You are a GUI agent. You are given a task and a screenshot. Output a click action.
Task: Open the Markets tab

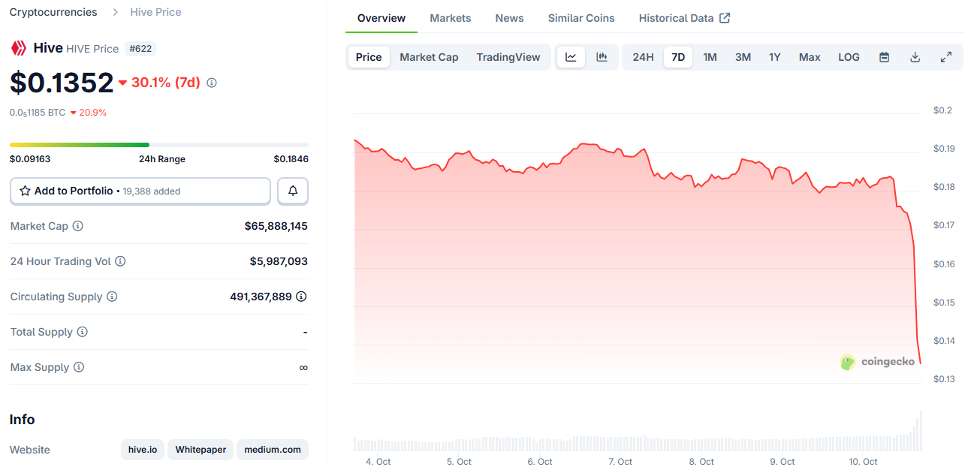tap(451, 18)
